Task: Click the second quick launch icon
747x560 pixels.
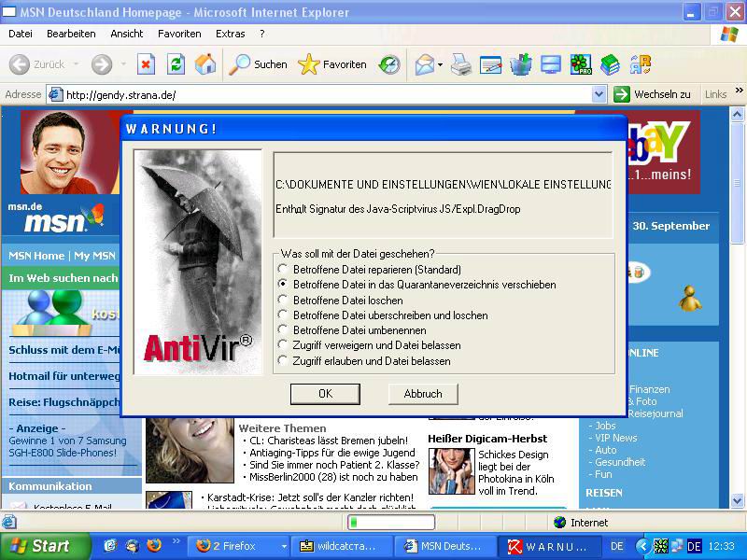Action: (x=133, y=545)
